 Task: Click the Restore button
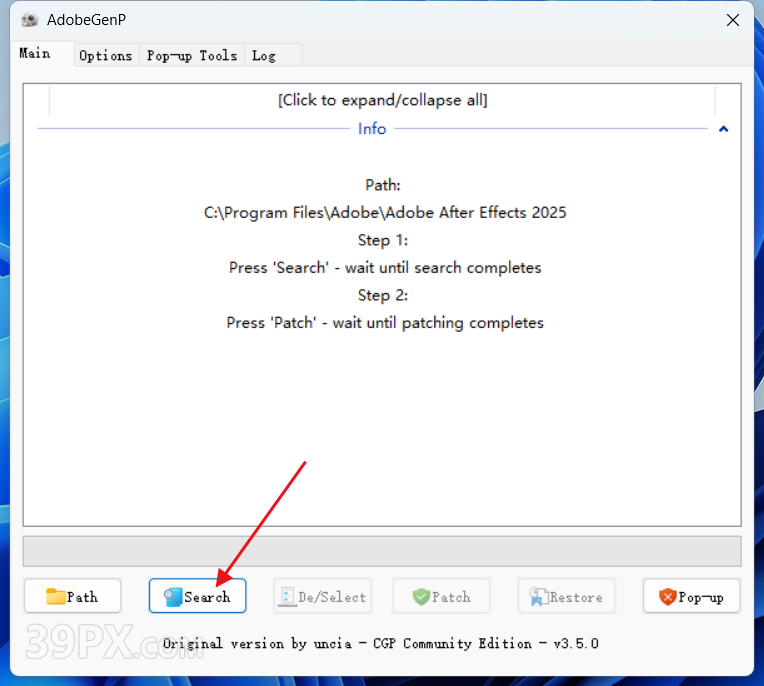(567, 595)
